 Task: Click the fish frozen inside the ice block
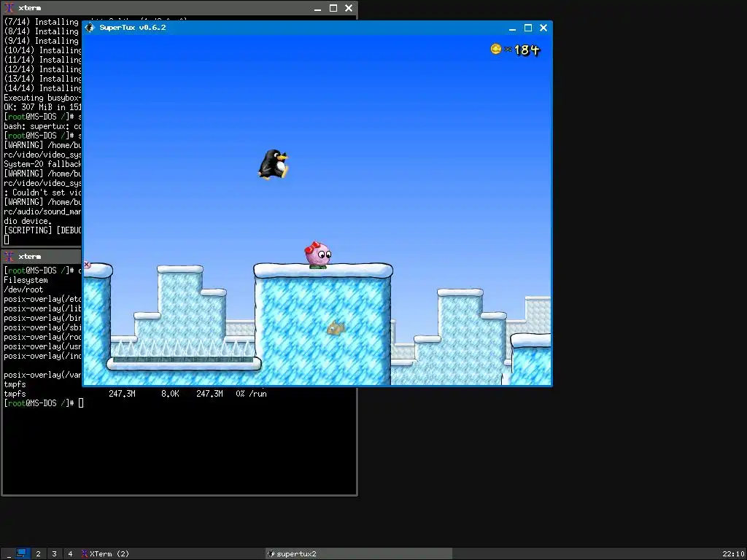[336, 327]
